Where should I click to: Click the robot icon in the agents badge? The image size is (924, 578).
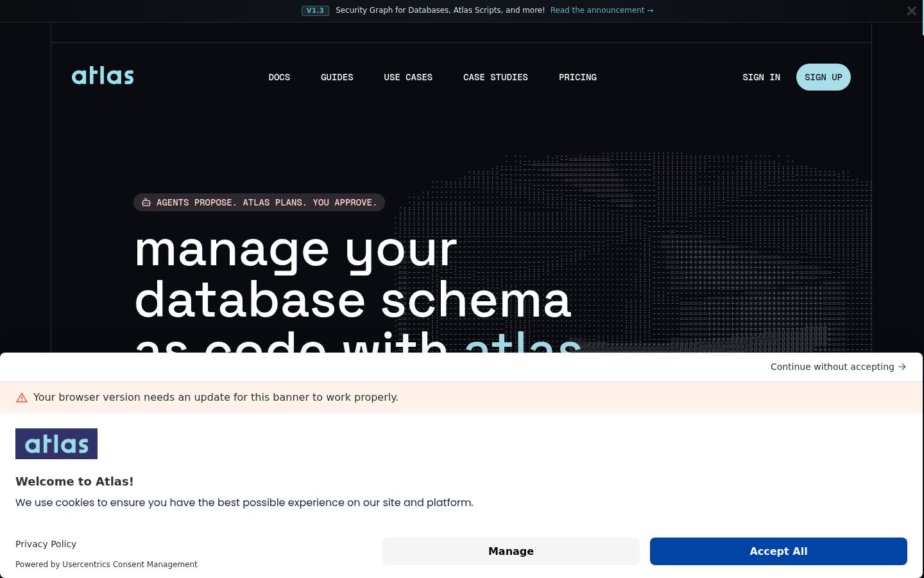(146, 202)
